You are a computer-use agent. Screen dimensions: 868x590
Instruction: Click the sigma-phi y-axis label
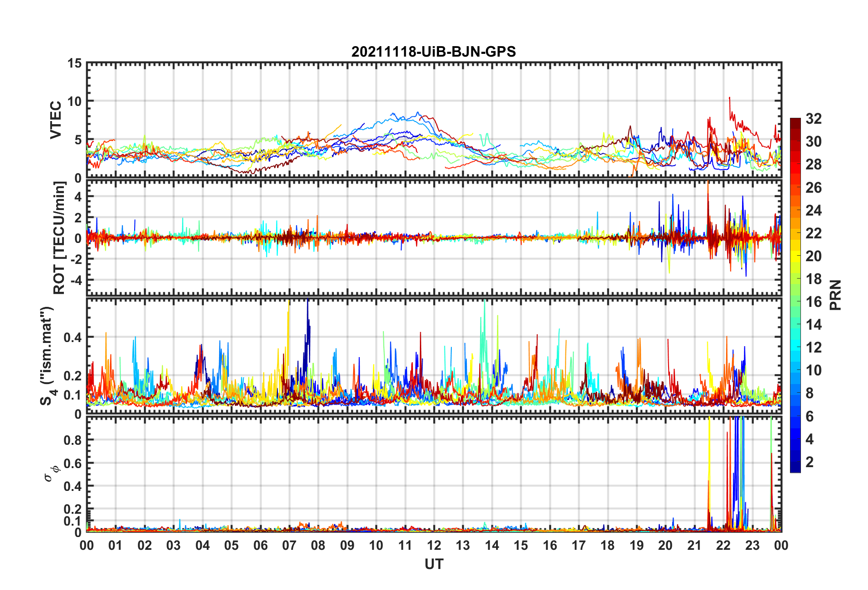52,473
